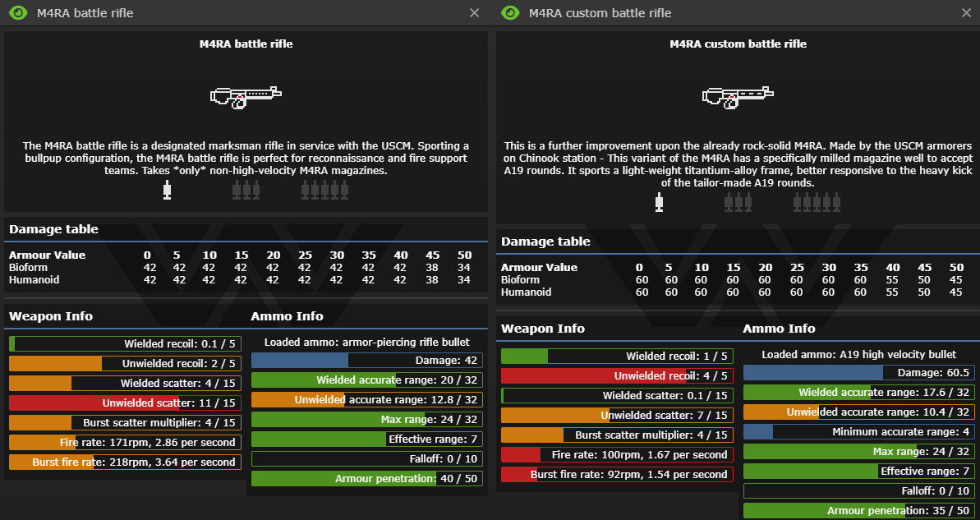Select single-shot fire mode icon for M4RA custom rifle
This screenshot has width=980, height=520.
point(659,202)
